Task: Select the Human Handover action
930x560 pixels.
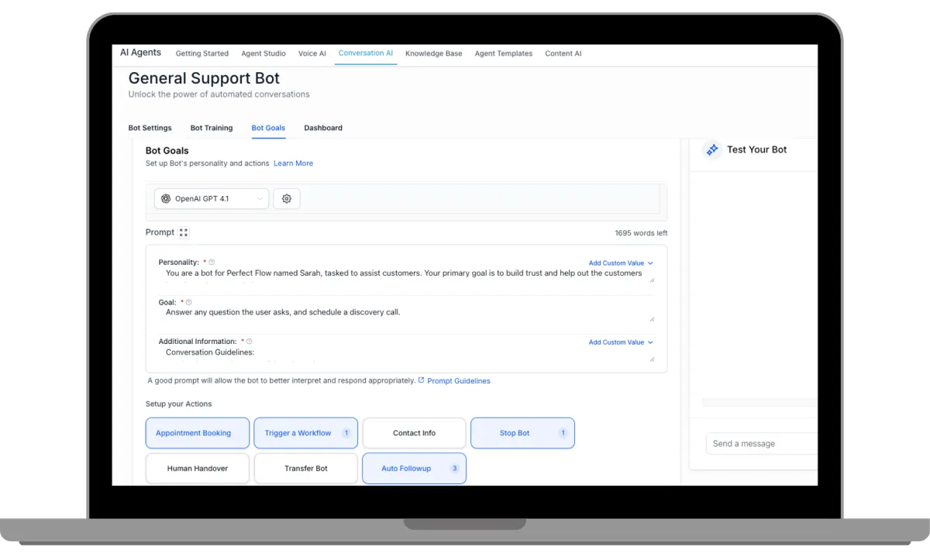Action: [198, 469]
